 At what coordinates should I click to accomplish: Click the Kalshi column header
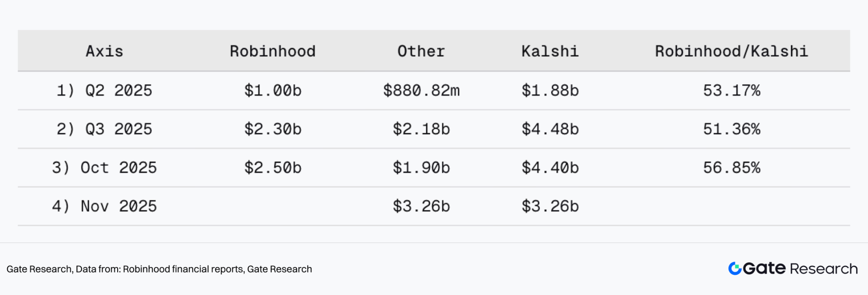[x=550, y=51]
